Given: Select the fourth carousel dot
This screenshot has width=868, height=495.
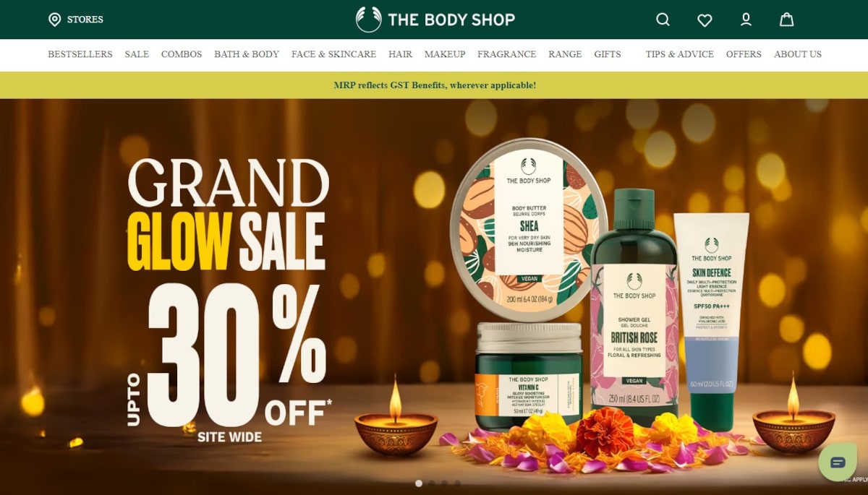Looking at the screenshot, I should coord(457,483).
